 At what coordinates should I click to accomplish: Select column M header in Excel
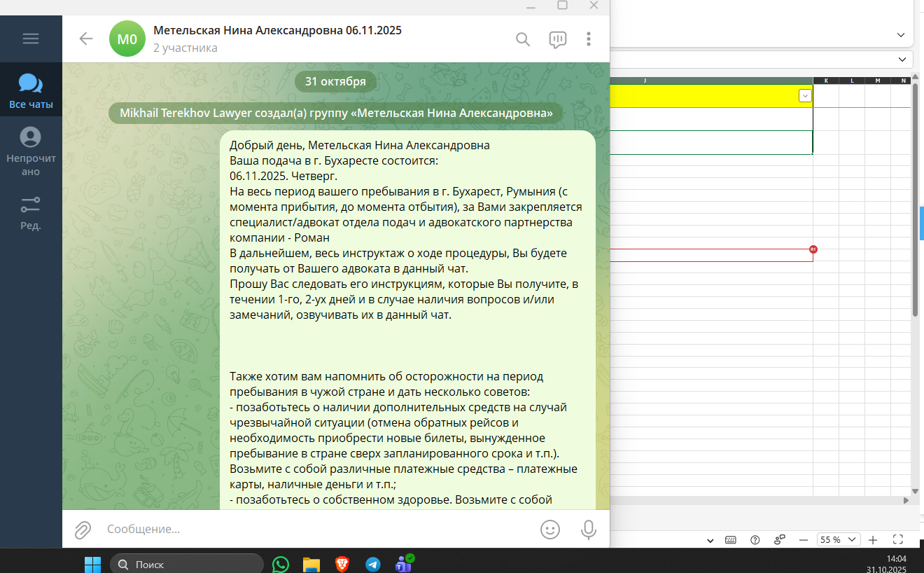(878, 81)
